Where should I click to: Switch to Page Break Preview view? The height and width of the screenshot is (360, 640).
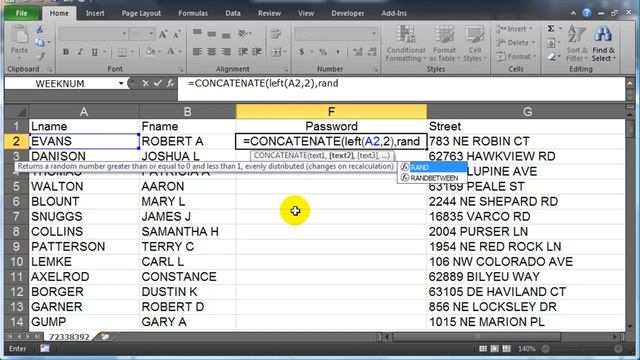[507, 349]
